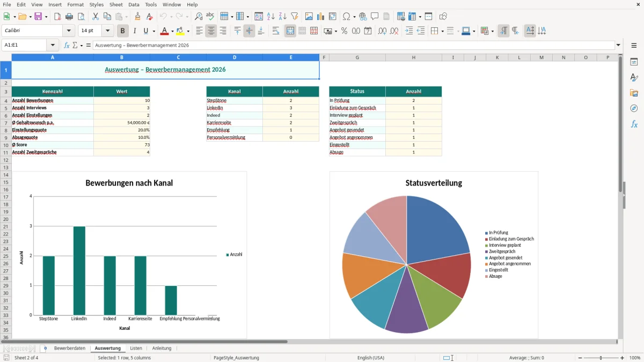Open the font color dropdown arrow
The image size is (644, 362).
click(x=172, y=31)
